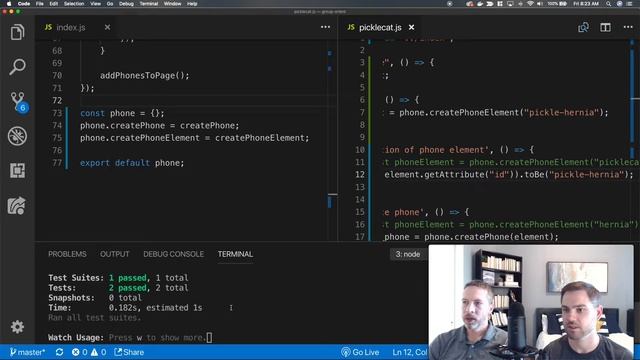Open the Selection menu

pos(74,4)
